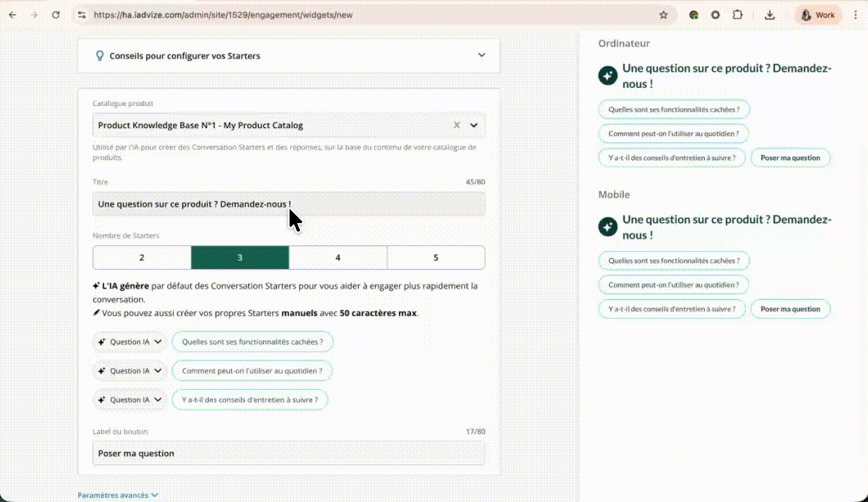This screenshot has width=868, height=502.
Task: Select 2 as number of Starters
Action: [142, 257]
